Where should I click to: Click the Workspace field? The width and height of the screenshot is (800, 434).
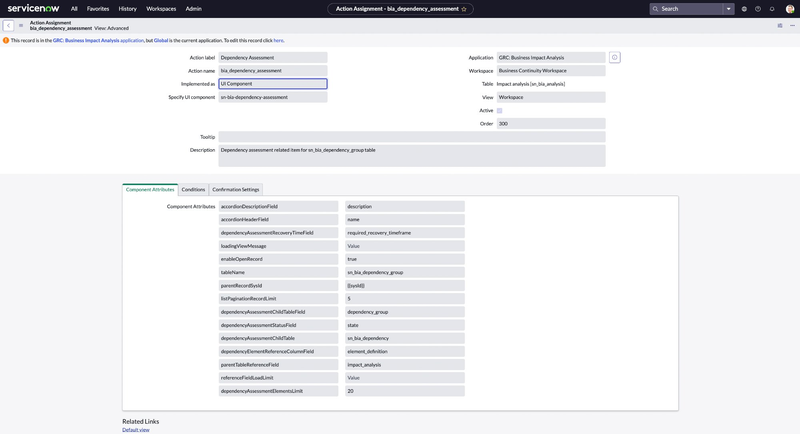click(x=551, y=70)
